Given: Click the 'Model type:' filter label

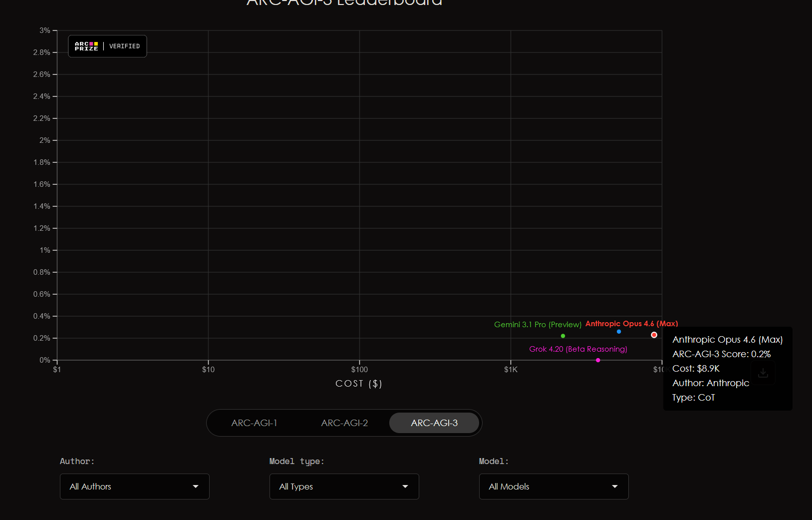Looking at the screenshot, I should click(297, 461).
